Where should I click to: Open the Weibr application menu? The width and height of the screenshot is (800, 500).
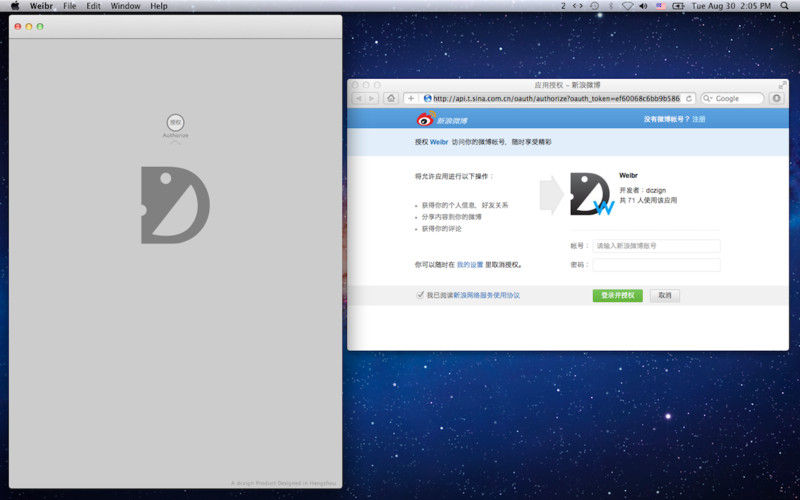[41, 6]
